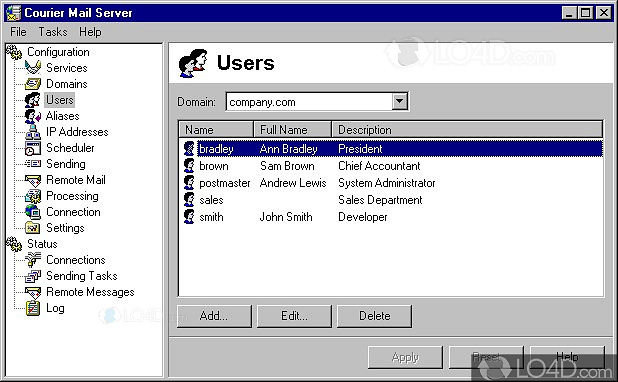The height and width of the screenshot is (382, 618).
Task: Select Processing in the tree
Action: point(72,196)
